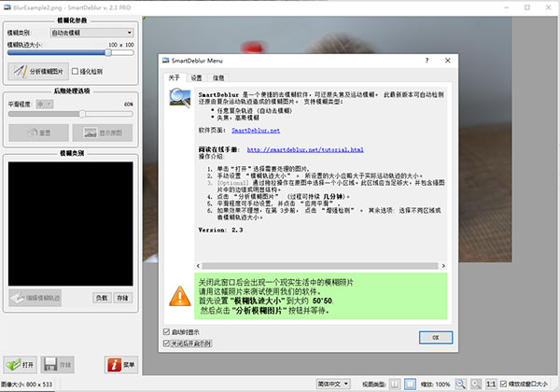Click the 存储 save floppy icon button

(x=58, y=365)
